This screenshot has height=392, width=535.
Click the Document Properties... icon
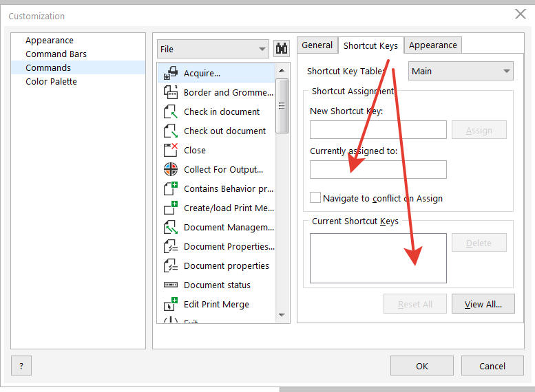[171, 246]
